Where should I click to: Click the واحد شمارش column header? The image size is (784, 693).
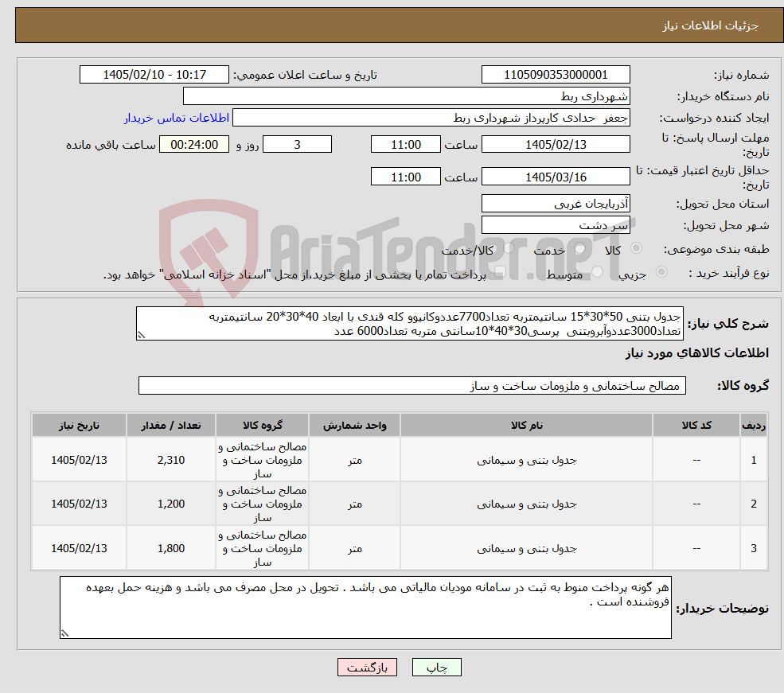pyautogui.click(x=354, y=425)
